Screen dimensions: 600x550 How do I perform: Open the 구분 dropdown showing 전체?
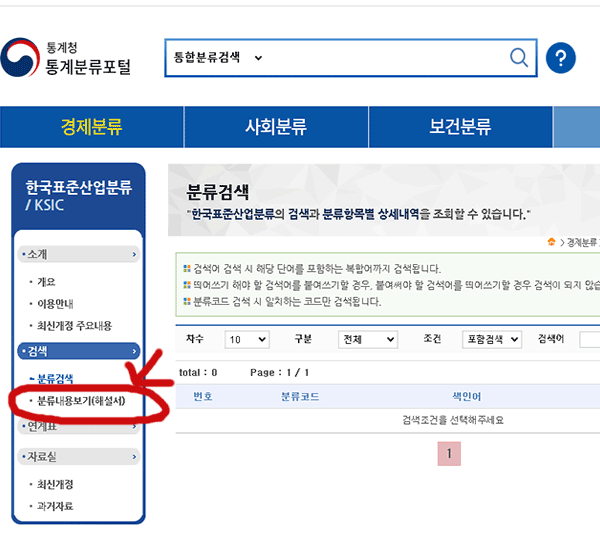pyautogui.click(x=368, y=339)
